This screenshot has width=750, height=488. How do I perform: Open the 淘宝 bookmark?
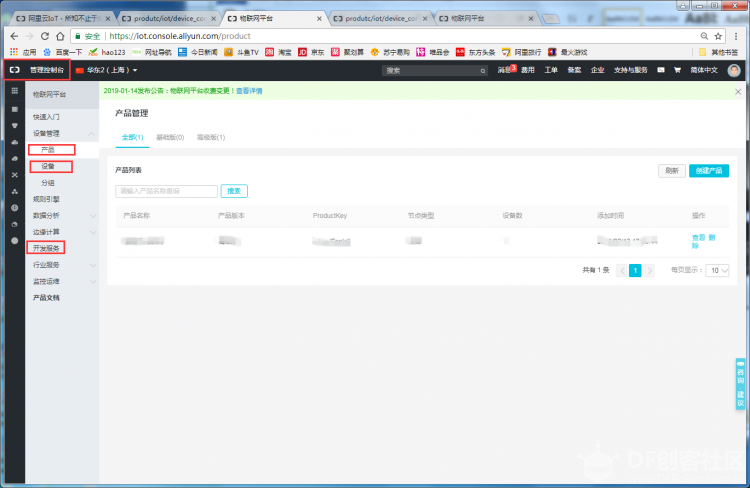278,52
